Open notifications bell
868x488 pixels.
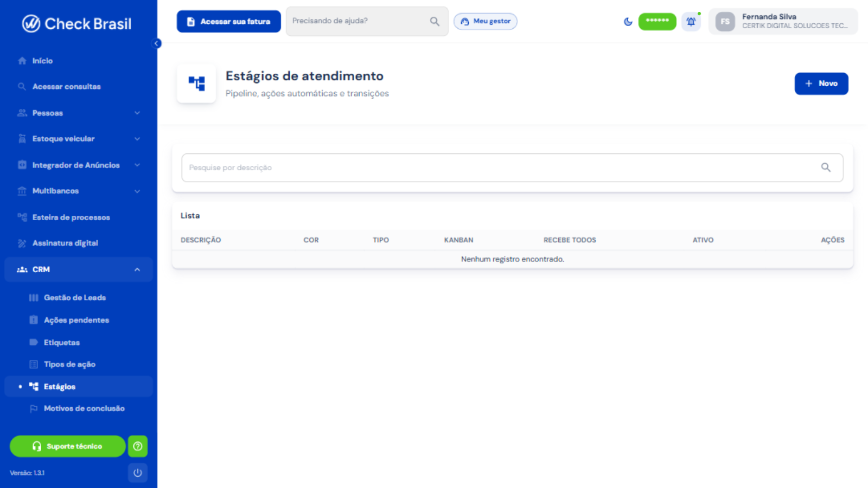(691, 22)
